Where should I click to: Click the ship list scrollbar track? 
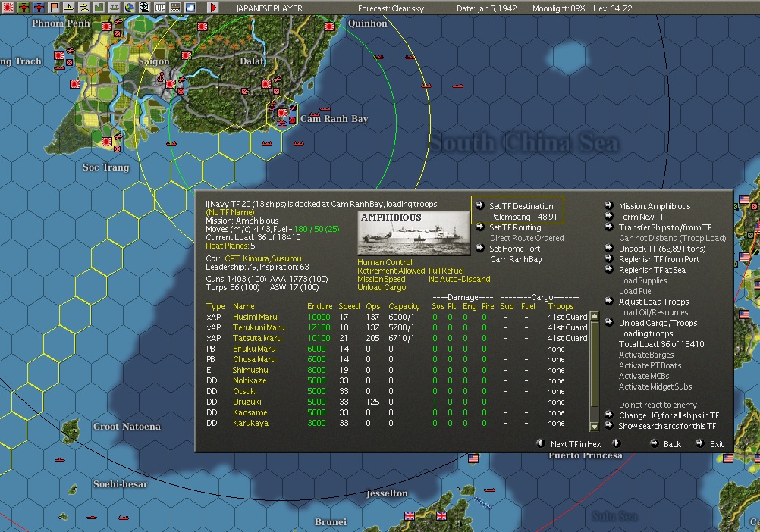[595, 371]
